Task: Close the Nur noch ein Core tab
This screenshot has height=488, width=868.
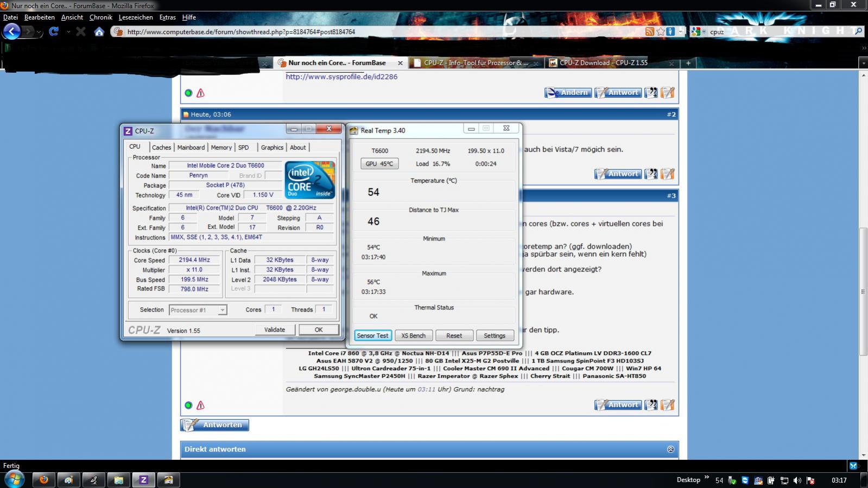Action: 400,63
